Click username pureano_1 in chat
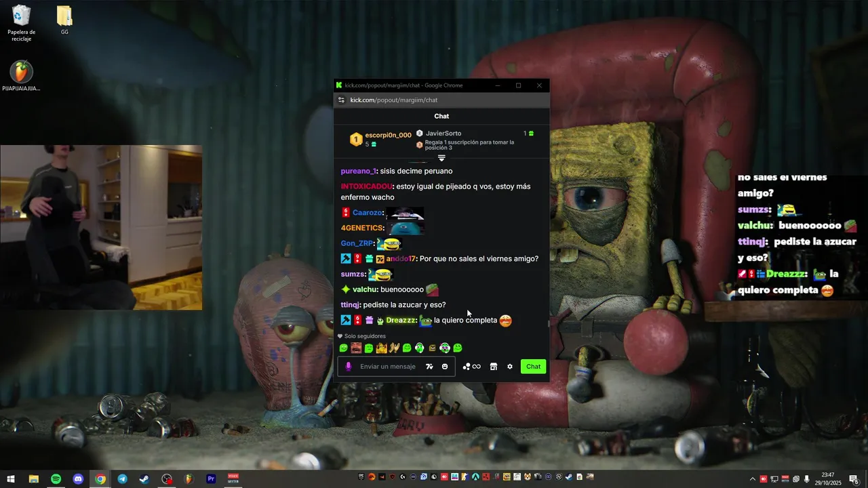This screenshot has width=868, height=488. [x=358, y=171]
